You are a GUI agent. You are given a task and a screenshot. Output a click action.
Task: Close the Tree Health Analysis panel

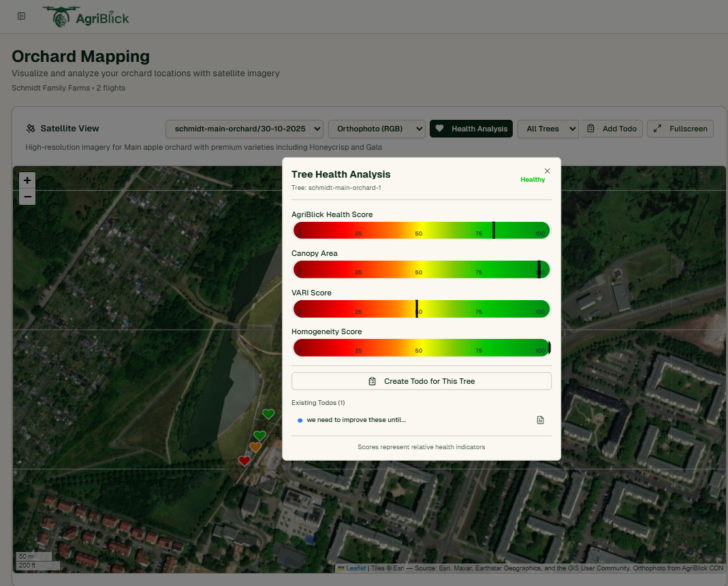[547, 171]
